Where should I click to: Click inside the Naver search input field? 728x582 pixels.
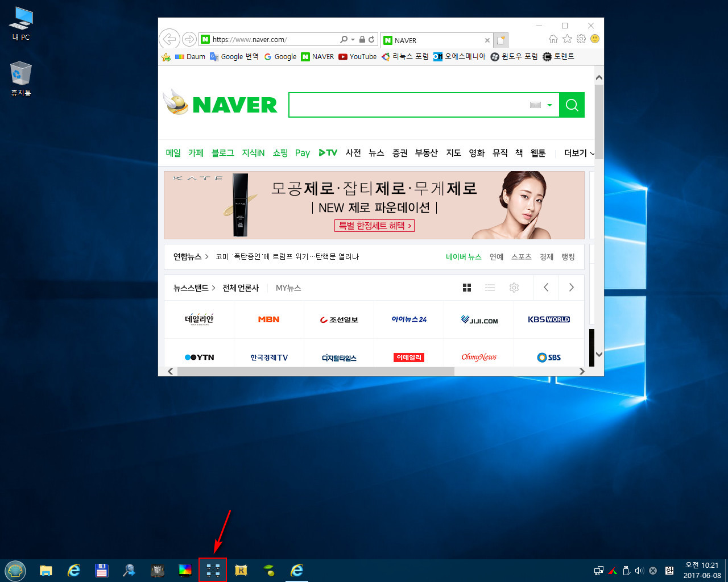[408, 105]
